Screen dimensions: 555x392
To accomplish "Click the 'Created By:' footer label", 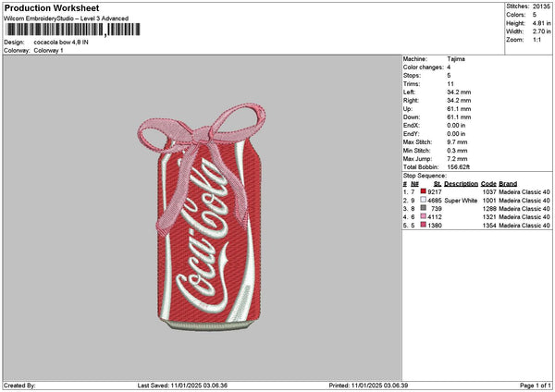I will point(19,386).
